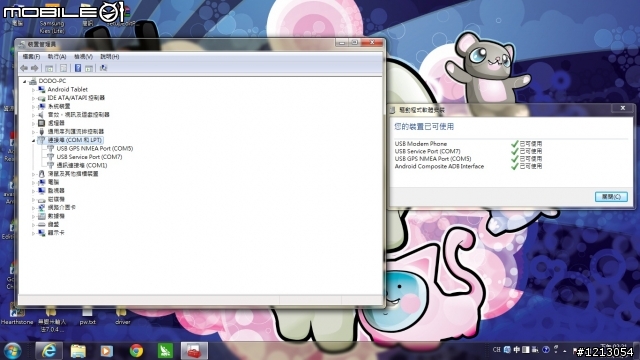The width and height of the screenshot is (640, 360).
Task: Collapse the 連接埠 (COM 和 LPT) category
Action: coord(33,140)
